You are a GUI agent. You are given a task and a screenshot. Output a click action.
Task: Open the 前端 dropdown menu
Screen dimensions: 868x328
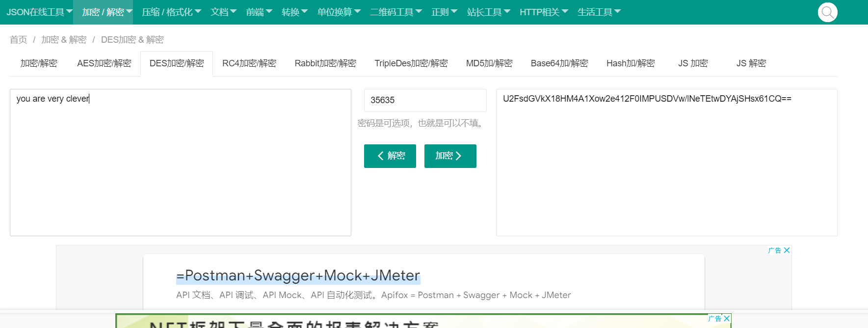(x=259, y=12)
